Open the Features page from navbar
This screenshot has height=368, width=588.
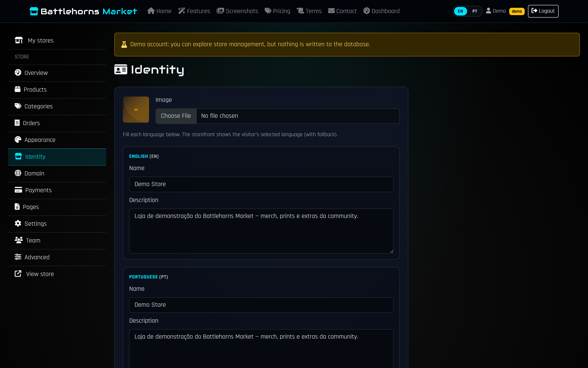(194, 11)
